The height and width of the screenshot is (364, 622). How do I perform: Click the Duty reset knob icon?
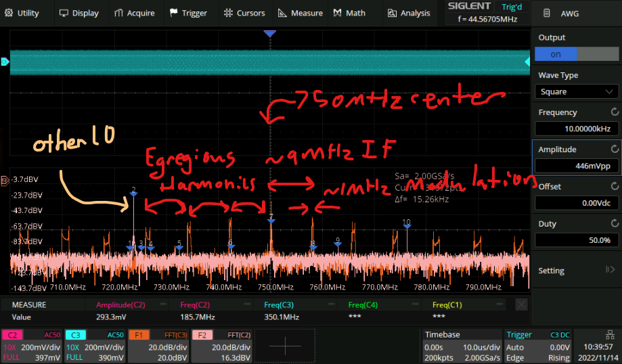pos(615,223)
